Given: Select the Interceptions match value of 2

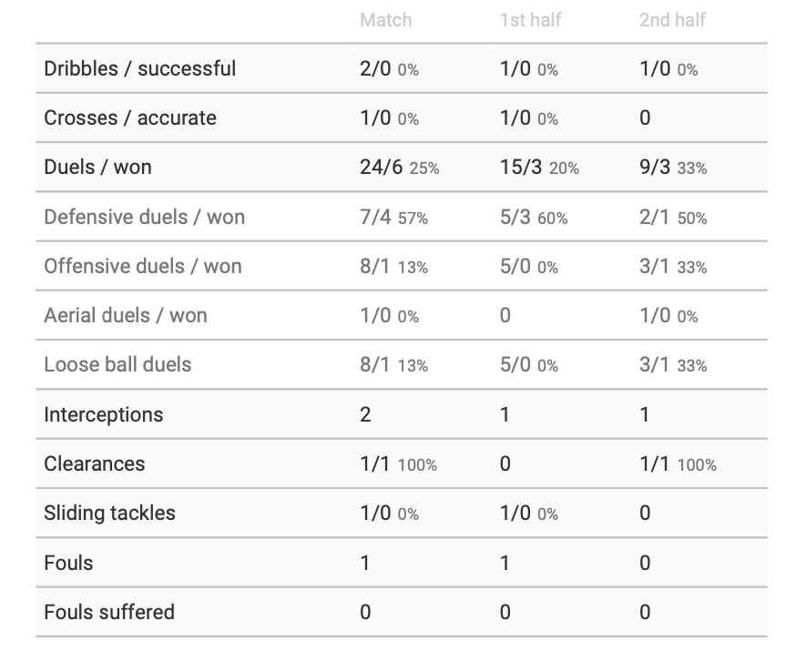Looking at the screenshot, I should 365,414.
